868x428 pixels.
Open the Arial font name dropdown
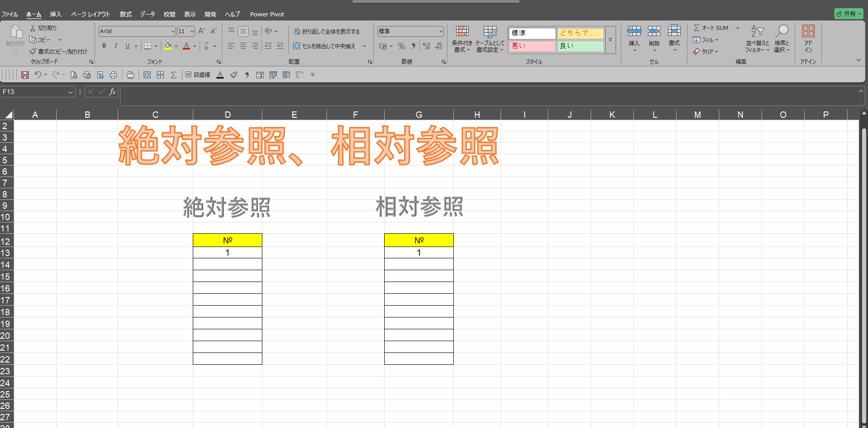click(x=173, y=31)
